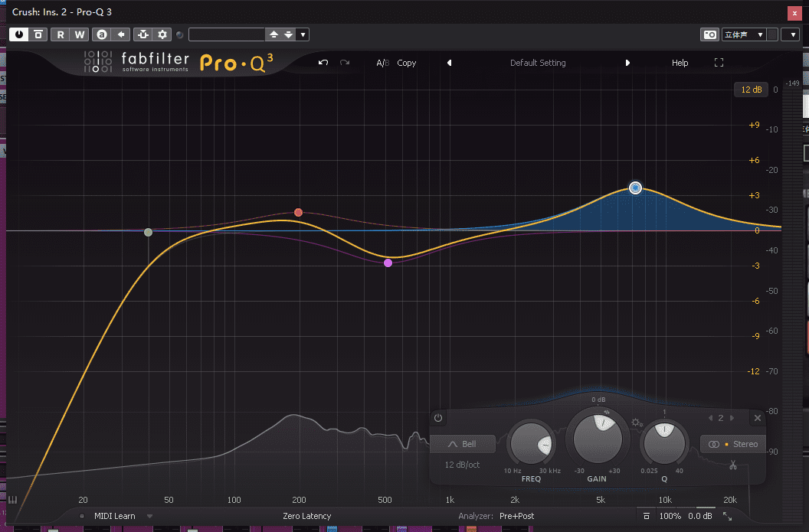Load previous preset with up arrow
Screen dimensions: 809x532
click(273, 34)
